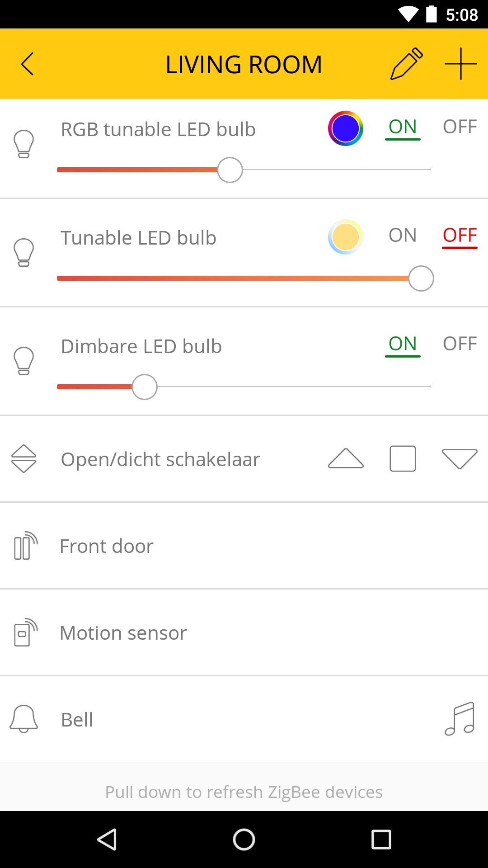Tap the plus icon to add device
The image size is (488, 868).
[x=460, y=64]
